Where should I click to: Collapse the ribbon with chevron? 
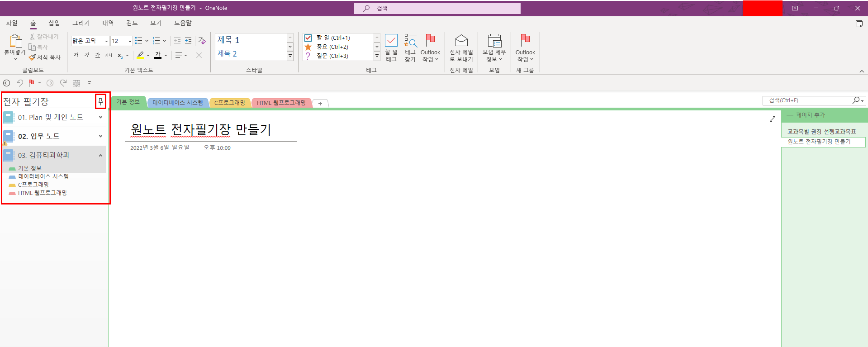coord(862,71)
